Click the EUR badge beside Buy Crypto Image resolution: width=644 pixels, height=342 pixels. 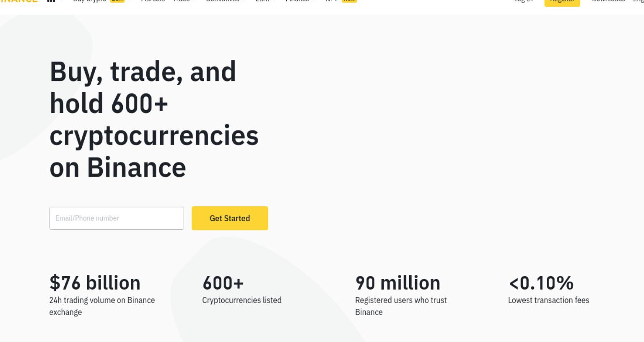pyautogui.click(x=117, y=1)
